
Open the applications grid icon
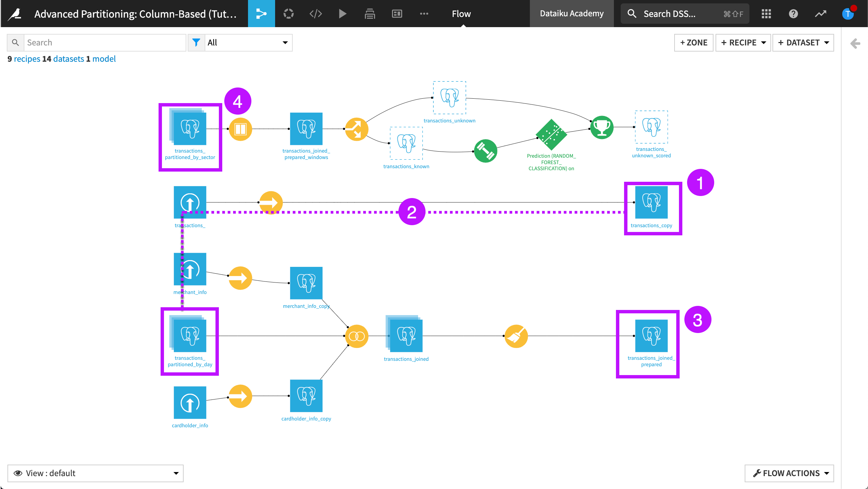pyautogui.click(x=766, y=14)
